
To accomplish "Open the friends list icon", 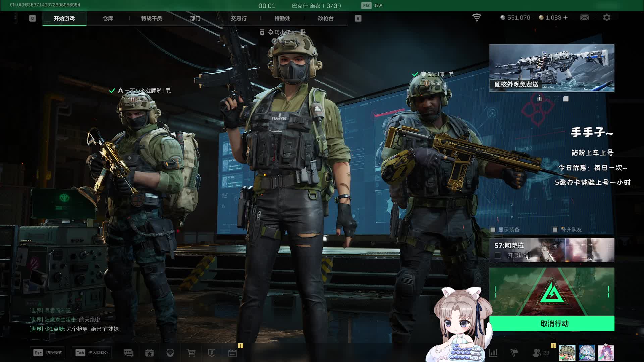I will (537, 352).
